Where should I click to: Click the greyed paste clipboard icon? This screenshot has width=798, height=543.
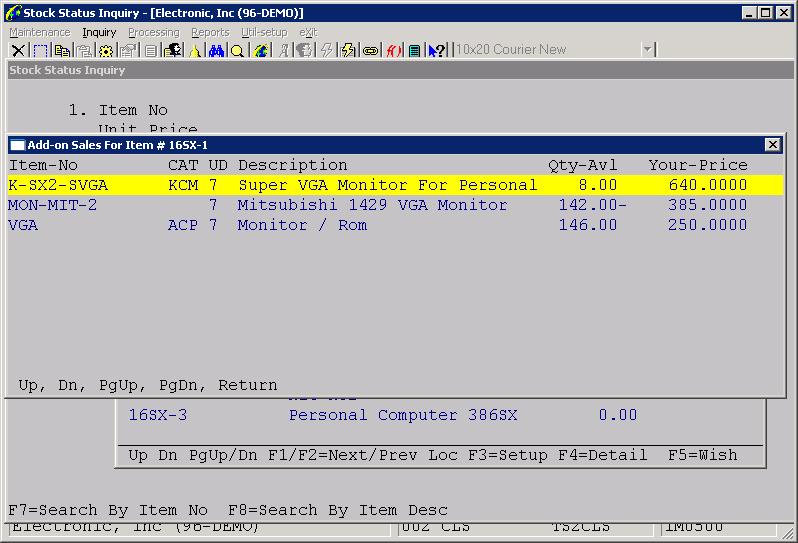(x=84, y=50)
